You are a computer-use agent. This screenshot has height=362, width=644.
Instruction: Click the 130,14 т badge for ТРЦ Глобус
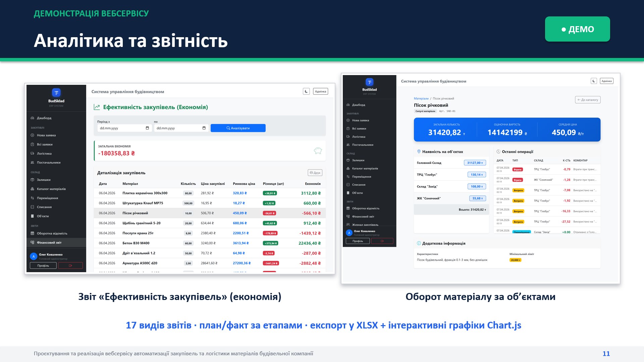[x=476, y=175]
